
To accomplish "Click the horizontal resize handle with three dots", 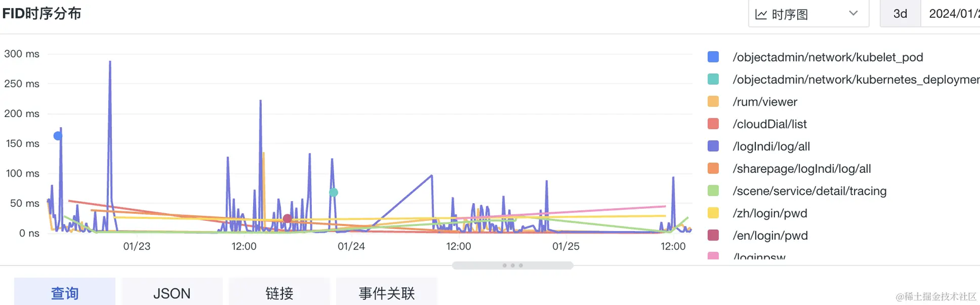I will click(x=512, y=265).
